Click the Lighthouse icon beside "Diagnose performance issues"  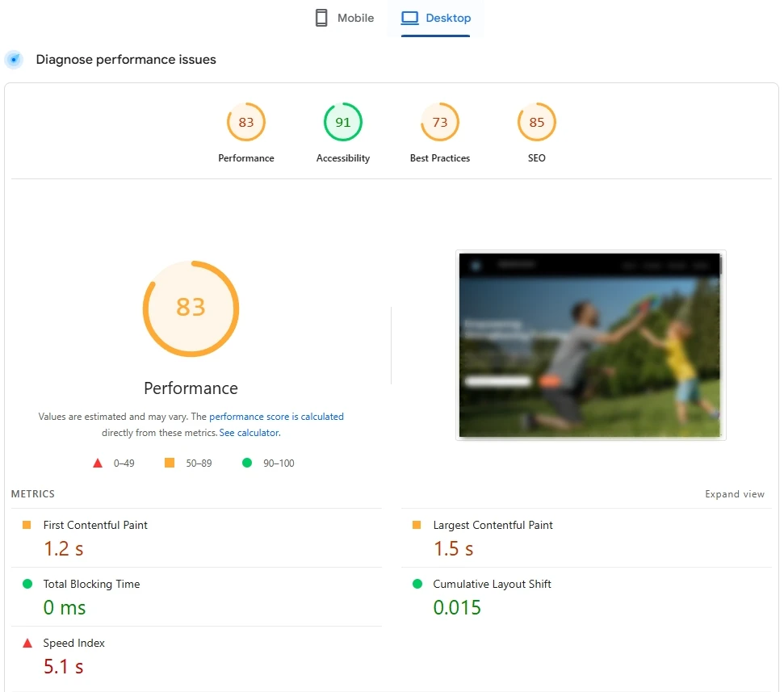14,59
